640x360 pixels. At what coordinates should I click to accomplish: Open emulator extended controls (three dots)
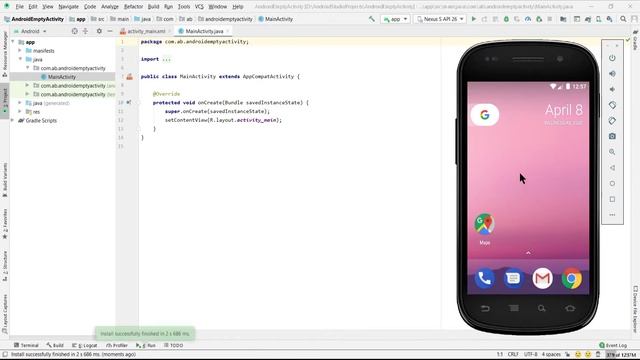pyautogui.click(x=612, y=215)
